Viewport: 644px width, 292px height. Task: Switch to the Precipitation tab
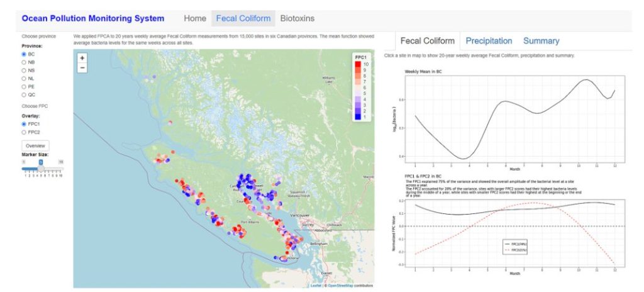point(489,41)
